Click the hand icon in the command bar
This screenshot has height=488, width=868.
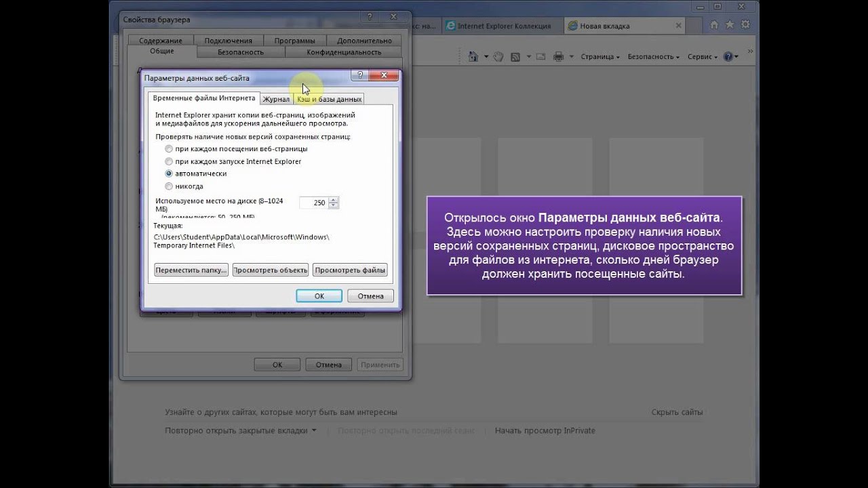[x=498, y=56]
